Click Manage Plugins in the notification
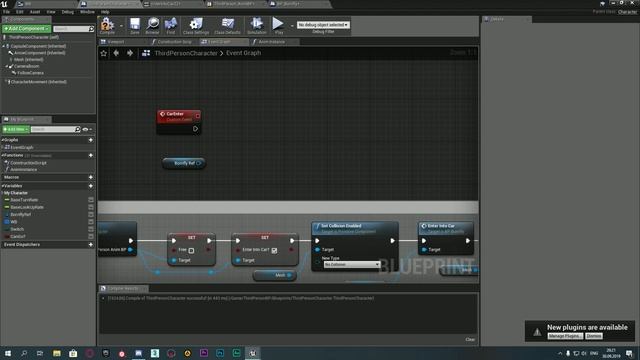Image resolution: width=640 pixels, height=360 pixels. 565,336
